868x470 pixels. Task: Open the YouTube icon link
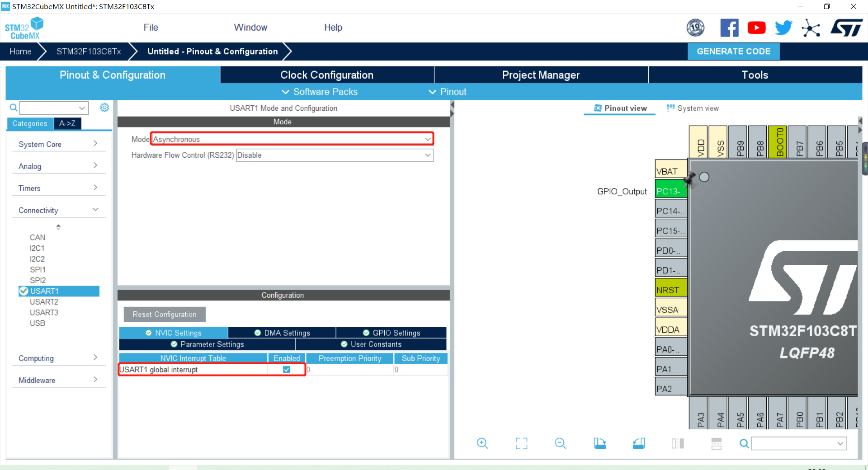pos(756,28)
